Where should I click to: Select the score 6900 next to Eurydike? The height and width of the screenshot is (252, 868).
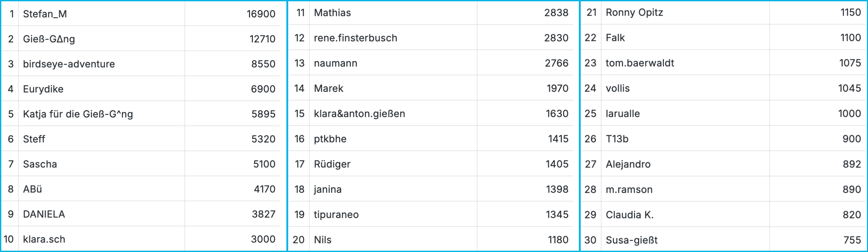(263, 89)
